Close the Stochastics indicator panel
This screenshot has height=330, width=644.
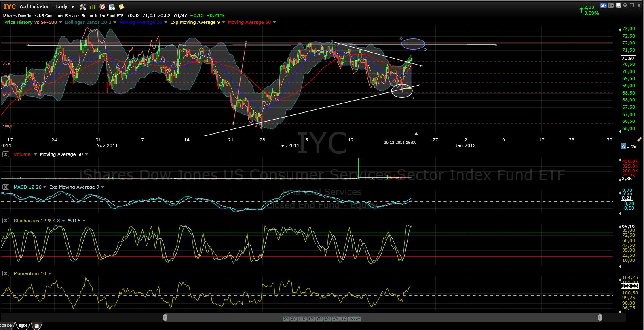coord(6,221)
